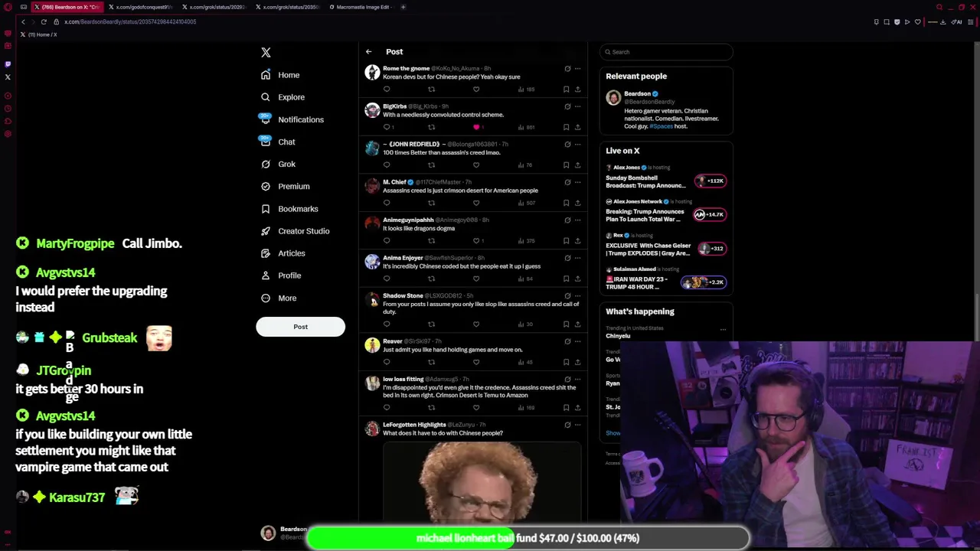
Task: Open the Home / X bookmark in bookmarks bar
Action: coord(38,34)
